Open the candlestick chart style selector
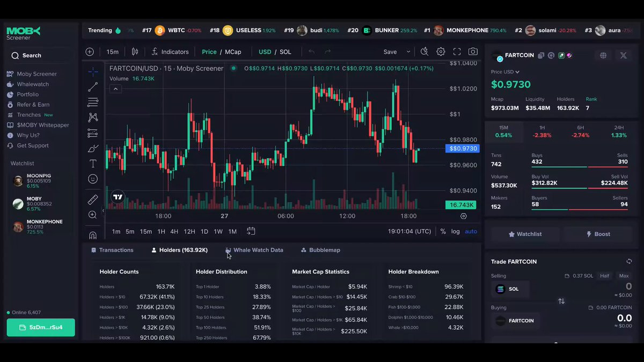 [135, 52]
